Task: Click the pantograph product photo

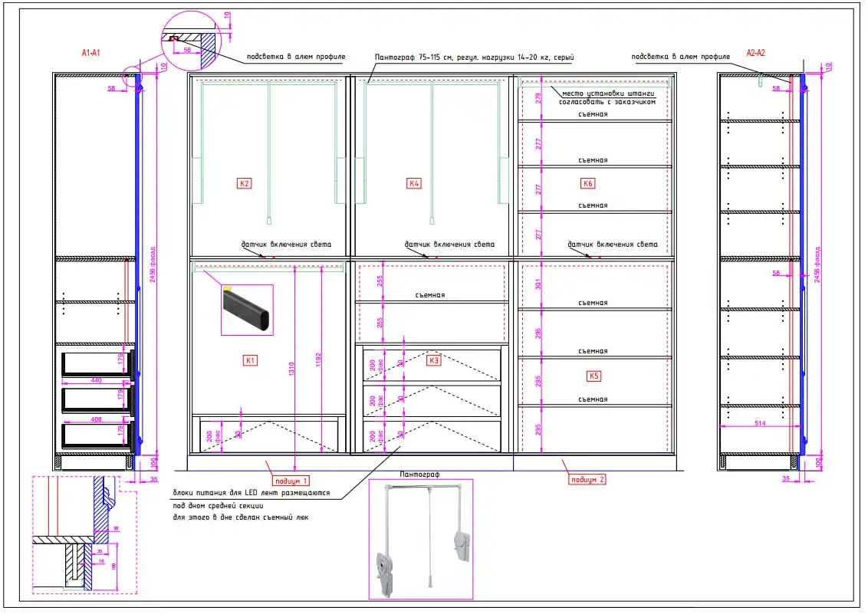Action: pos(421,539)
